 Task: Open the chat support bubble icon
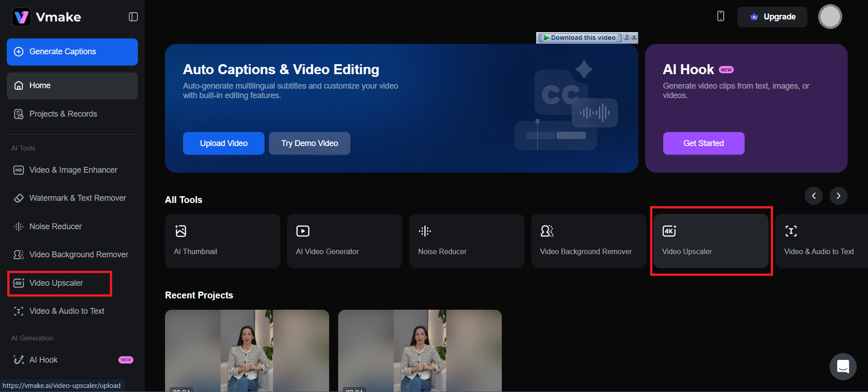(843, 366)
